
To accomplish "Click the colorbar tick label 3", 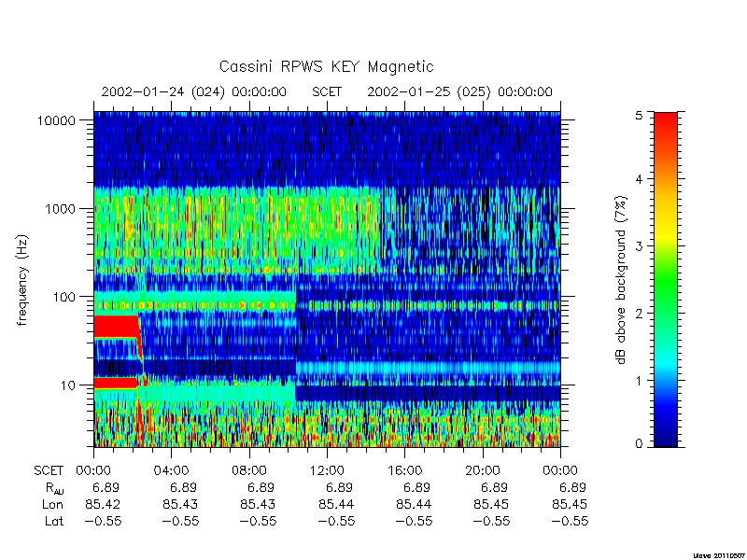I will [x=639, y=246].
